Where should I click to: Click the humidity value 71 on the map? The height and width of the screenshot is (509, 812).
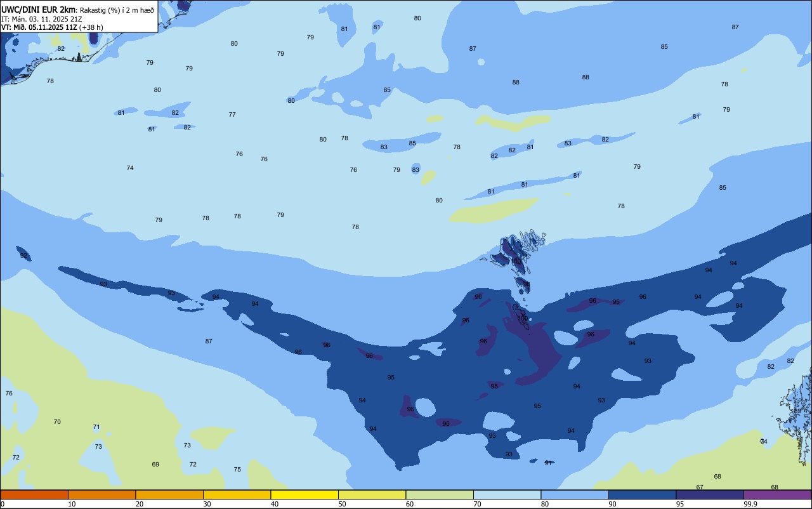(96, 427)
